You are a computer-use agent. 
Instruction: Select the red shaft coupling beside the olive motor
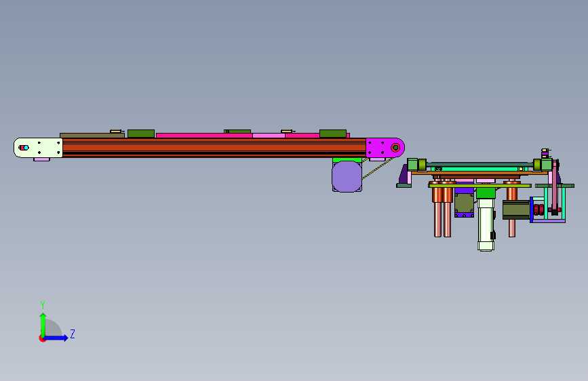coord(539,209)
